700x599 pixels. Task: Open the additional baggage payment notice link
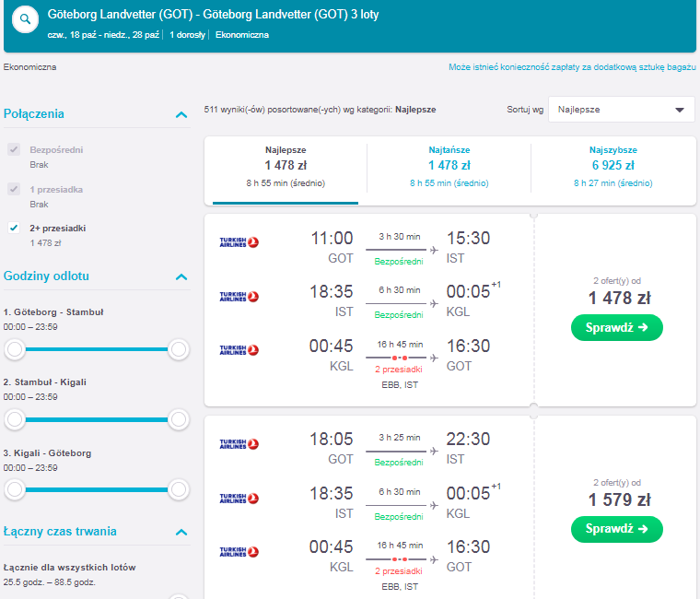tap(572, 67)
